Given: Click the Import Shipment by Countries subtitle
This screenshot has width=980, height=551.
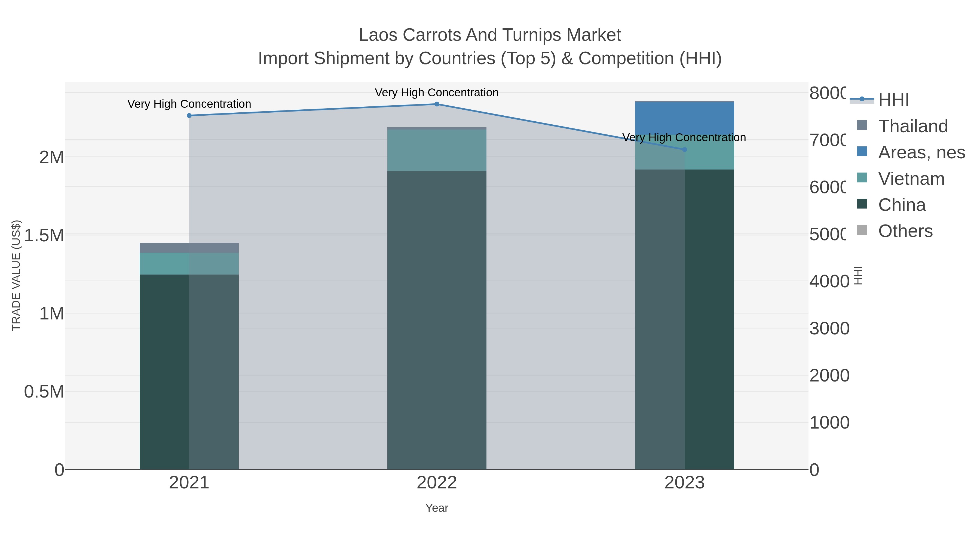Looking at the screenshot, I should 490,59.
